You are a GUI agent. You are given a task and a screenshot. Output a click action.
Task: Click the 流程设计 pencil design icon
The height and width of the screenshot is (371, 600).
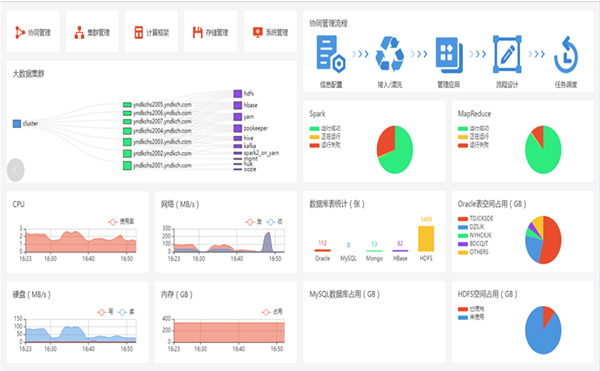[507, 54]
